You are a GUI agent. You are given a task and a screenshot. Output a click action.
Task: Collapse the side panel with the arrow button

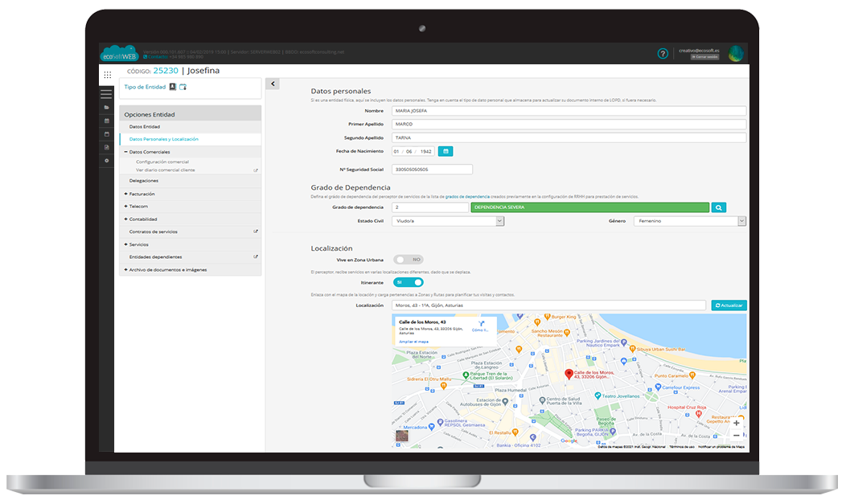click(x=273, y=84)
